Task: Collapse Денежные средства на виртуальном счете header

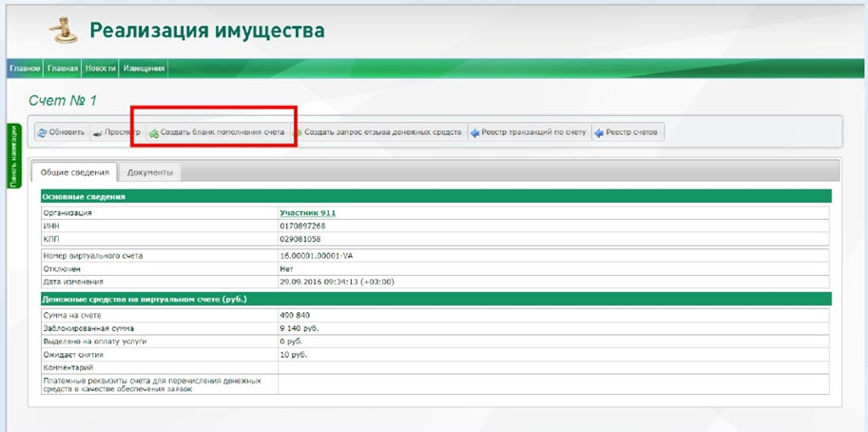Action: [145, 299]
